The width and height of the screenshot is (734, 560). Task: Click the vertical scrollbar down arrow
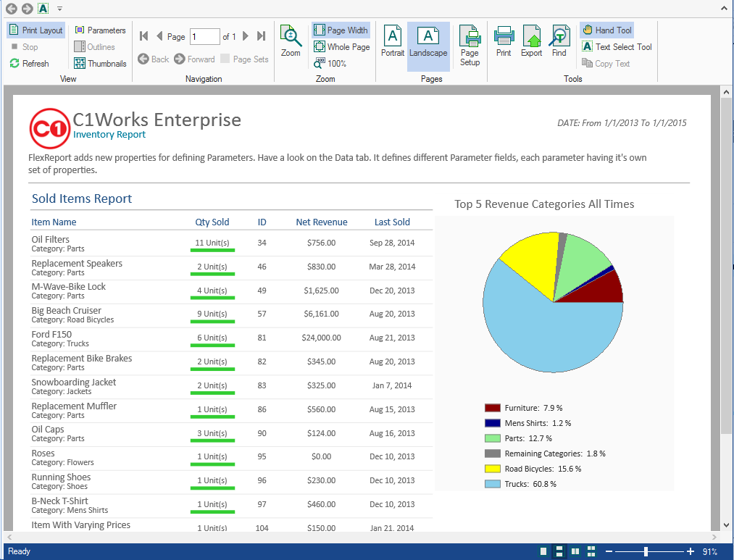(x=725, y=525)
